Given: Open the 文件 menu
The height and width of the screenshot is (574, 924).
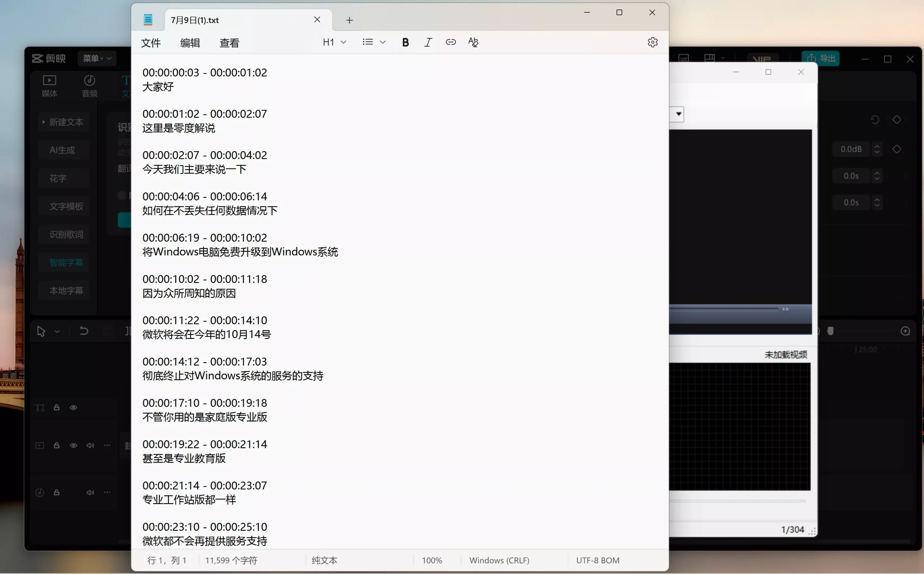Looking at the screenshot, I should [x=151, y=43].
